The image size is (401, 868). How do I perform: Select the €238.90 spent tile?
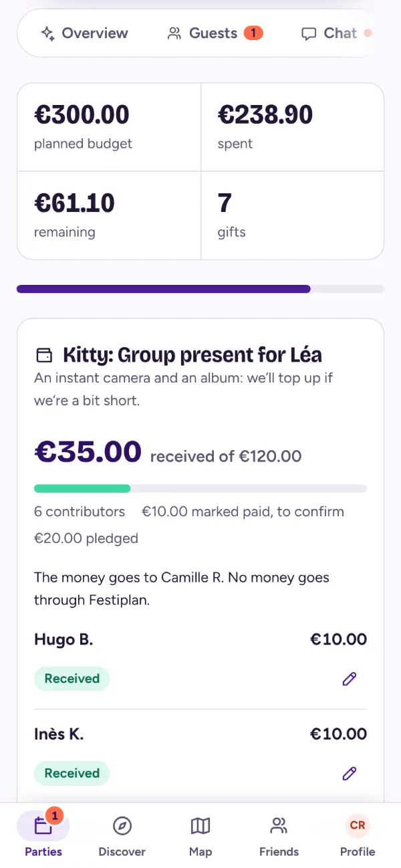[x=293, y=127]
